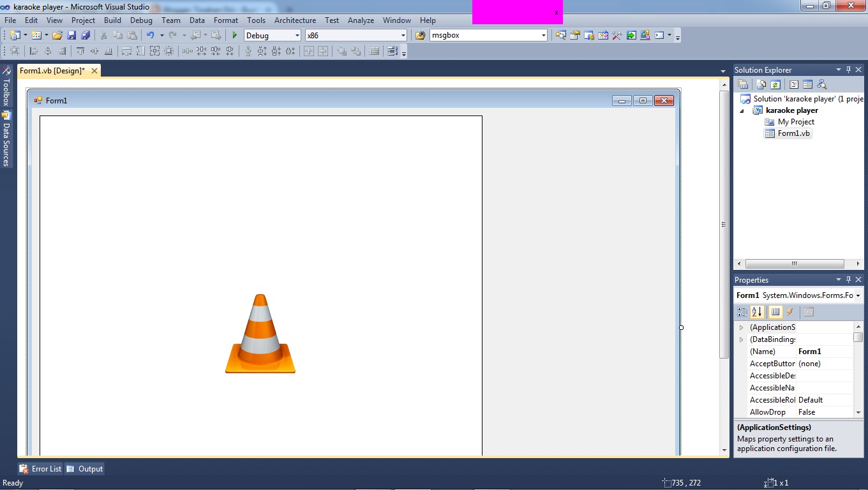This screenshot has height=490, width=868.
Task: Show Events with the lightning bolt icon
Action: coord(790,312)
